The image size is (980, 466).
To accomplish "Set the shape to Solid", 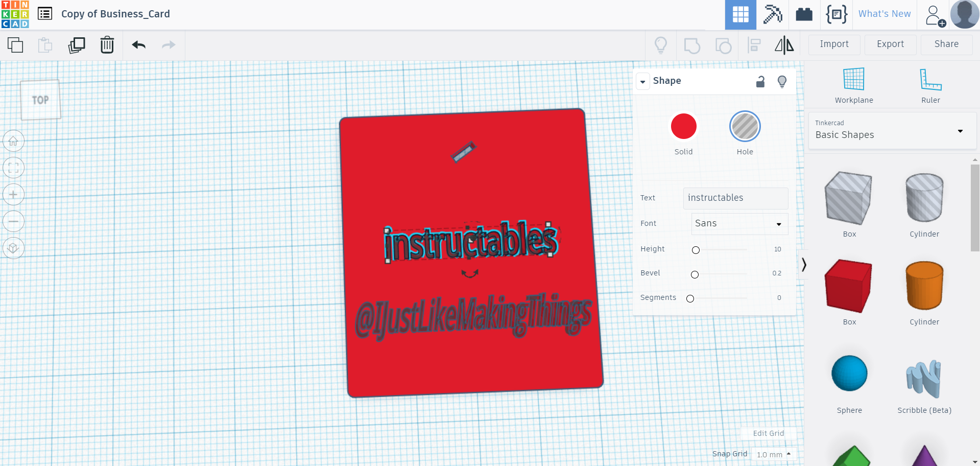I will click(x=684, y=126).
